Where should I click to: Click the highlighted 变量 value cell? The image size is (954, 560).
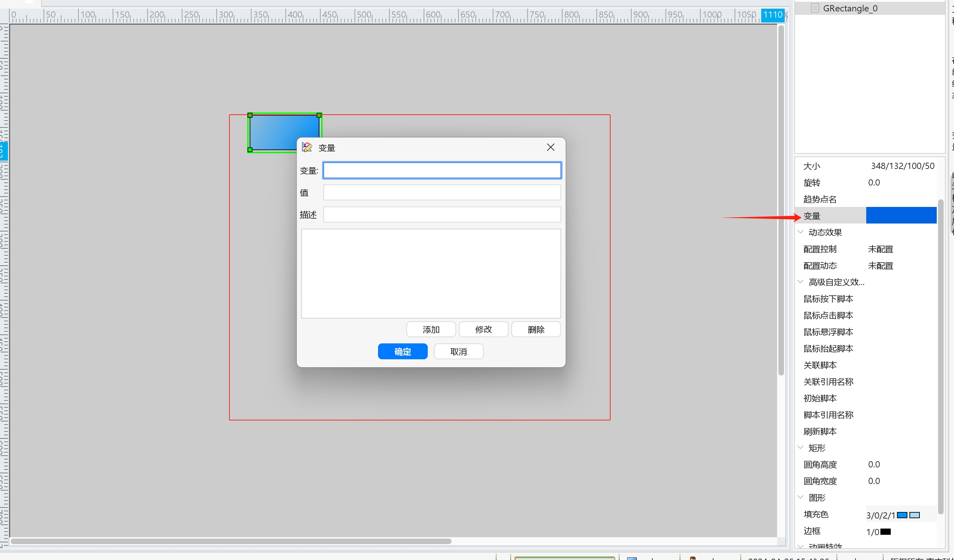click(901, 215)
